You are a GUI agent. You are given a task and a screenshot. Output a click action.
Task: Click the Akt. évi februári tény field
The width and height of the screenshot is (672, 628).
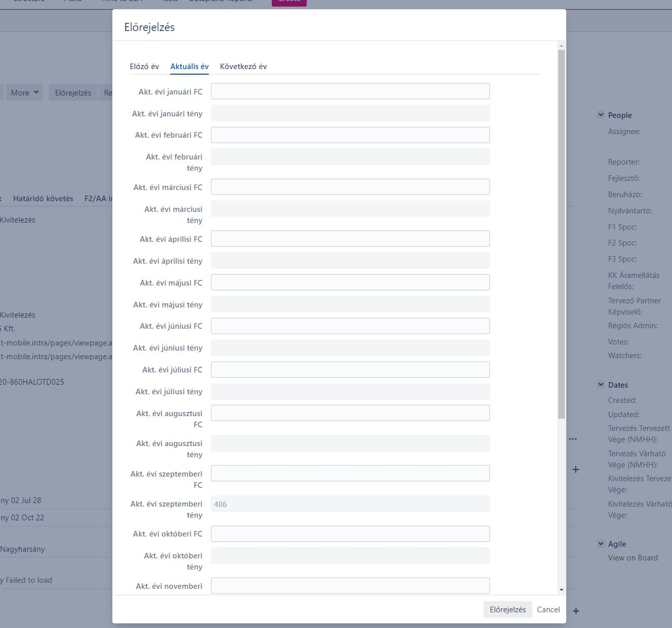(350, 157)
